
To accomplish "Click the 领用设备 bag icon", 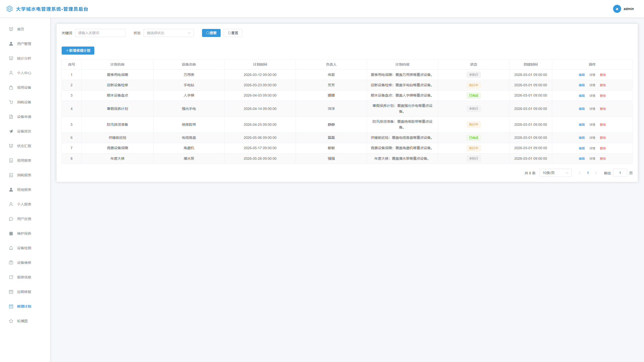I will click(x=11, y=88).
